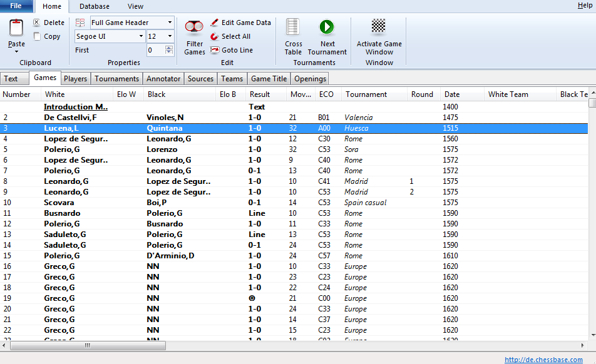Click the Paste clipboard icon
The image size is (596, 364).
point(16,28)
